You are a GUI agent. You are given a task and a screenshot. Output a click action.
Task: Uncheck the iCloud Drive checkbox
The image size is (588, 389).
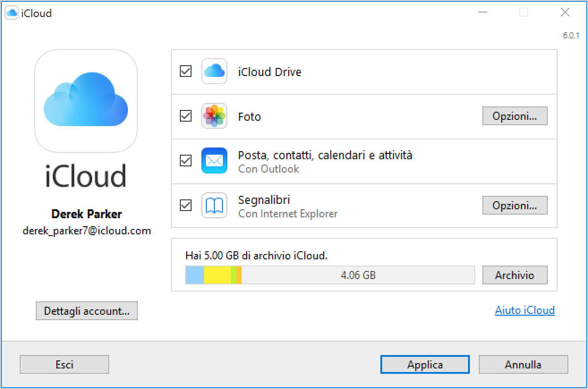[186, 71]
